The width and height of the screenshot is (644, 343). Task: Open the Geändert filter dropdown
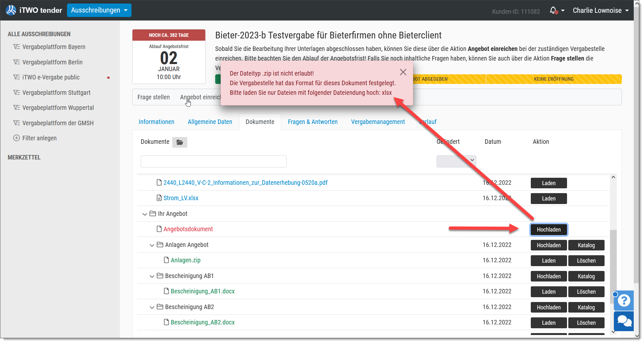(x=456, y=161)
